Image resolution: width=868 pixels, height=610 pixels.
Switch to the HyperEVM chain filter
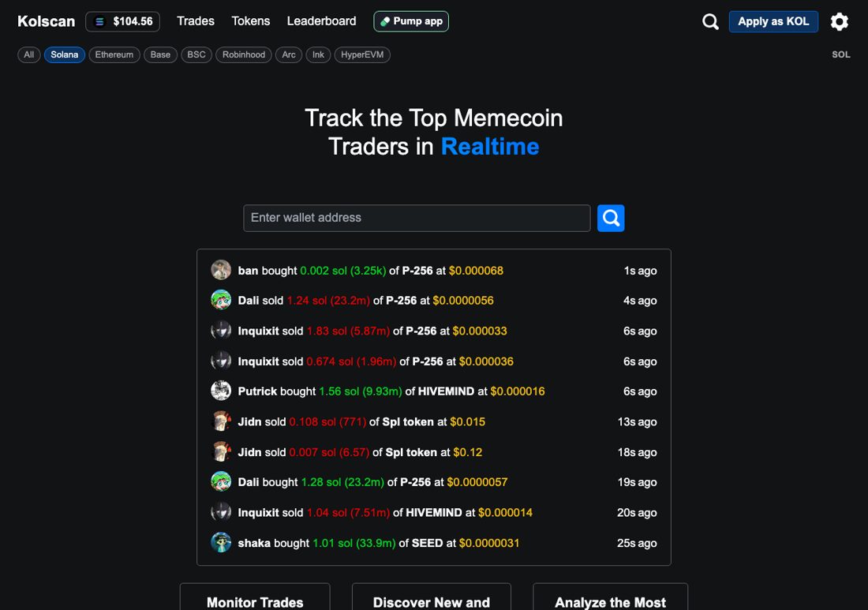click(x=362, y=54)
